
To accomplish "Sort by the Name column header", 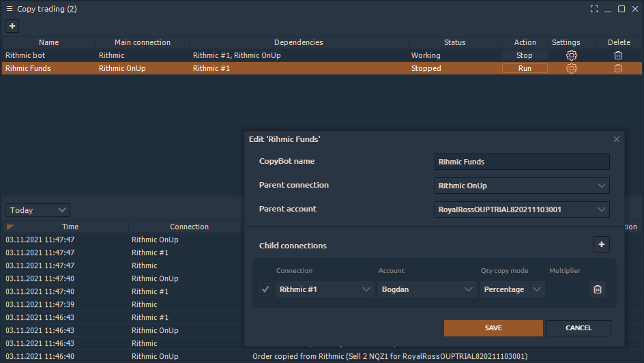I will click(x=49, y=42).
